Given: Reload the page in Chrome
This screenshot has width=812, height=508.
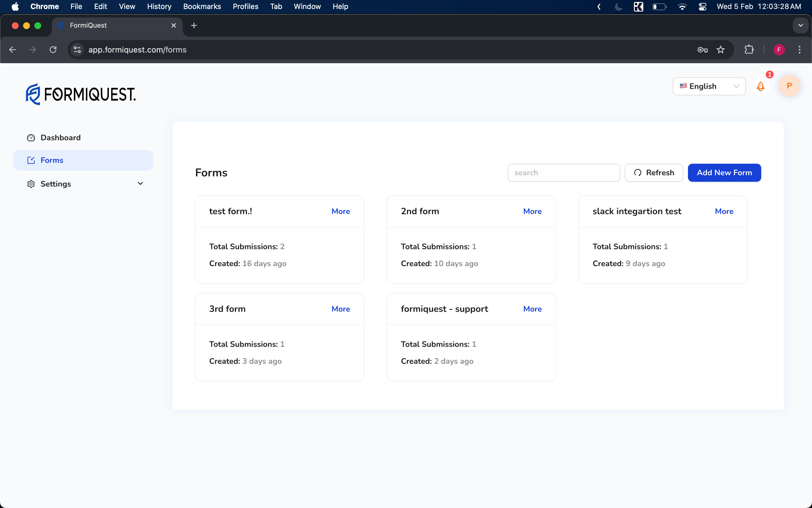Looking at the screenshot, I should point(53,50).
